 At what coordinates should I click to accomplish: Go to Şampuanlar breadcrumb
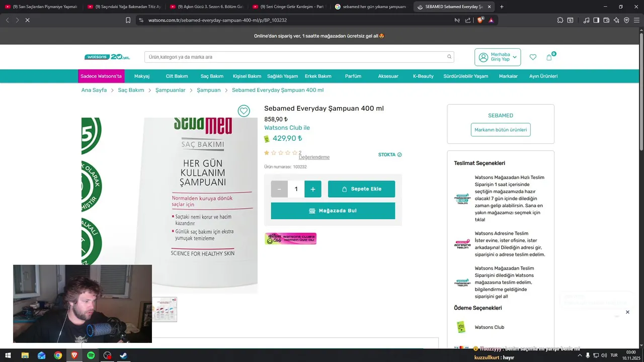click(171, 90)
